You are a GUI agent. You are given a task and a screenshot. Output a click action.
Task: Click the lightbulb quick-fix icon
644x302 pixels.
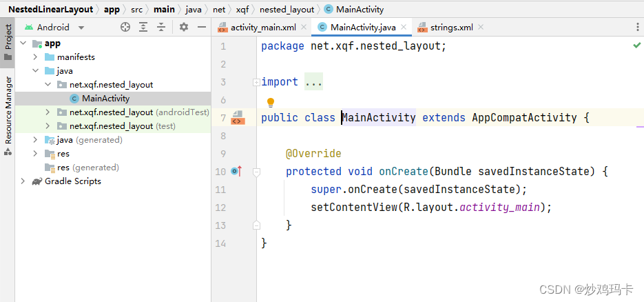coord(270,102)
